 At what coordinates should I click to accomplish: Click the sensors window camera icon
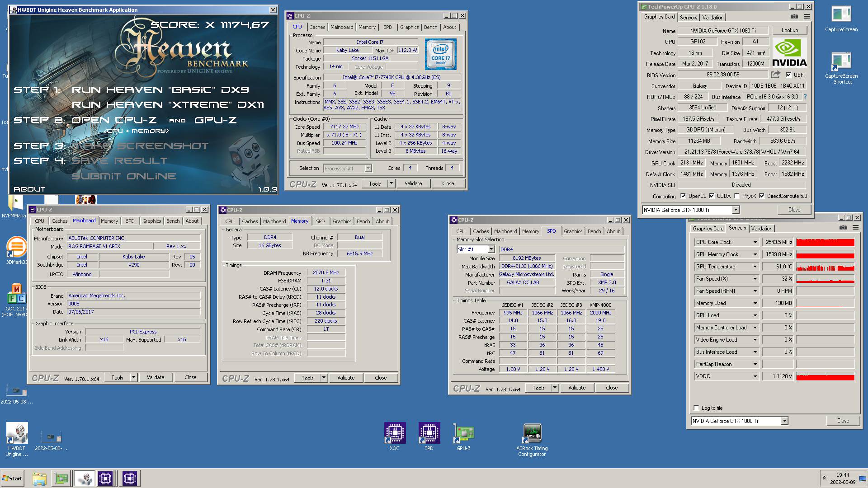[843, 228]
